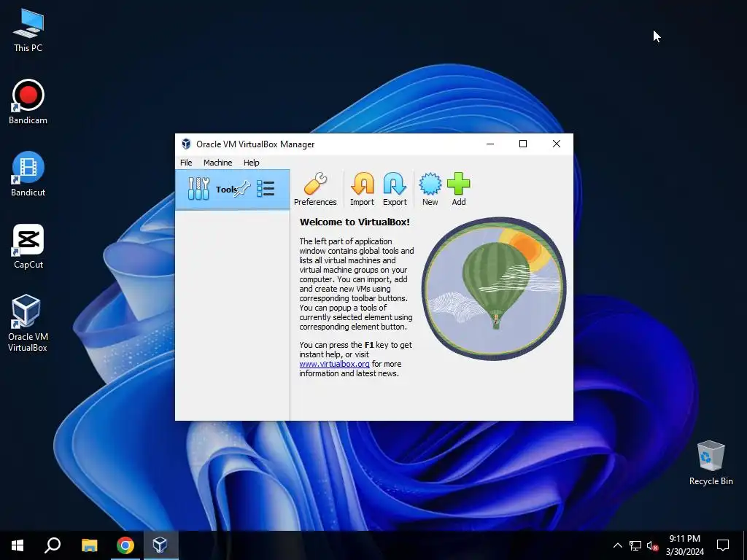The height and width of the screenshot is (560, 747).
Task: Launch Google Chrome from the taskbar
Action: tap(125, 545)
